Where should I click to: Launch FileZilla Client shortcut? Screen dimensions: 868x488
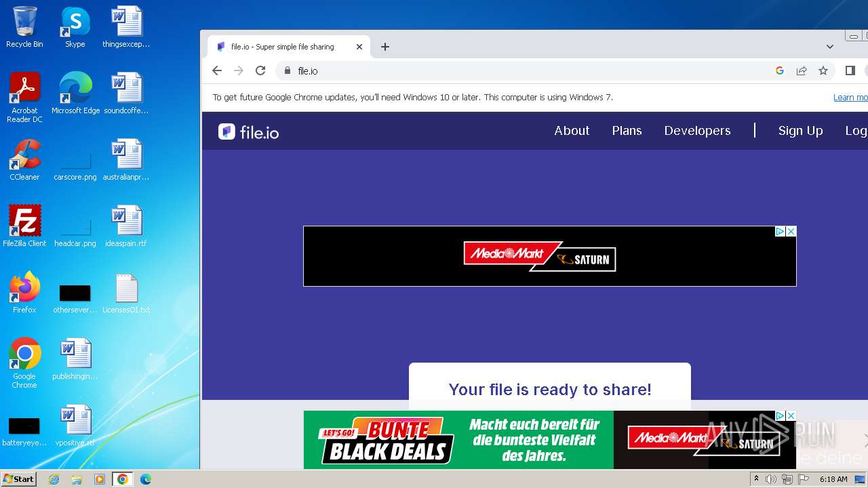(24, 226)
